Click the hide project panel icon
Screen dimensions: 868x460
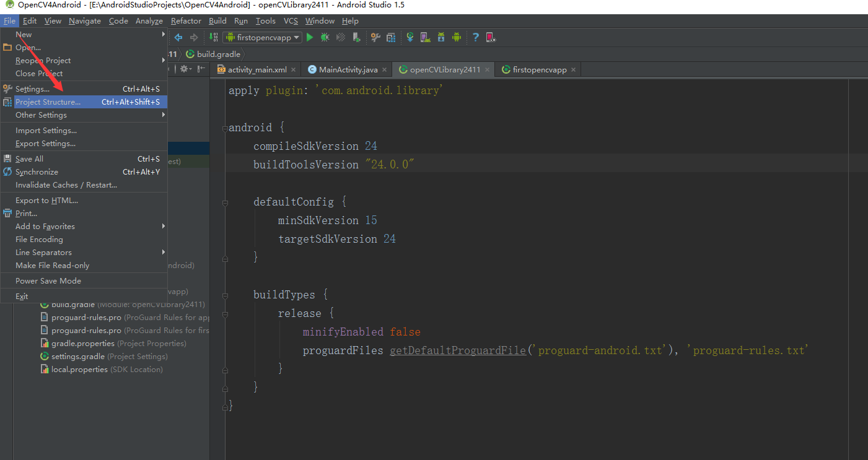pos(201,69)
